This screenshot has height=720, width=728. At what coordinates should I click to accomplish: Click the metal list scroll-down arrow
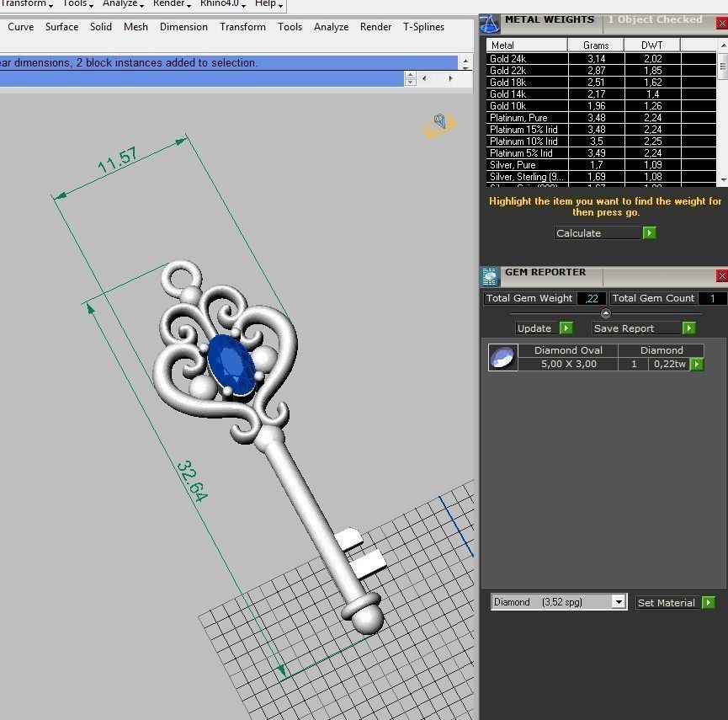pos(723,179)
